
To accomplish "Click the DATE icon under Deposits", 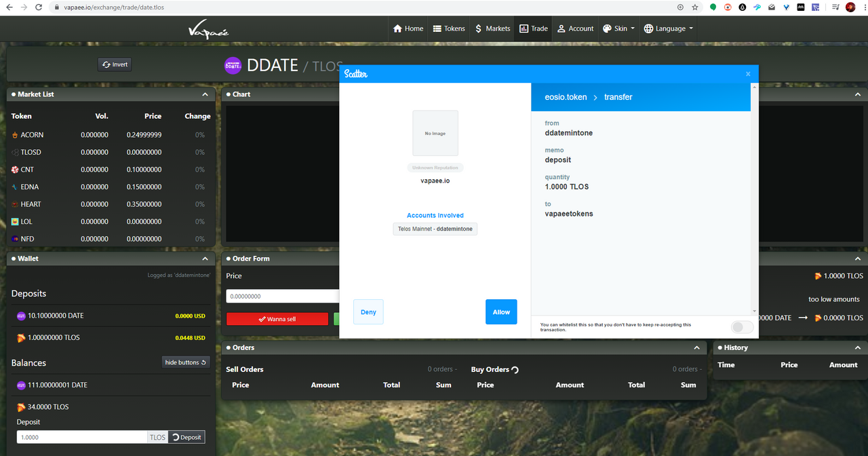I will pyautogui.click(x=21, y=316).
